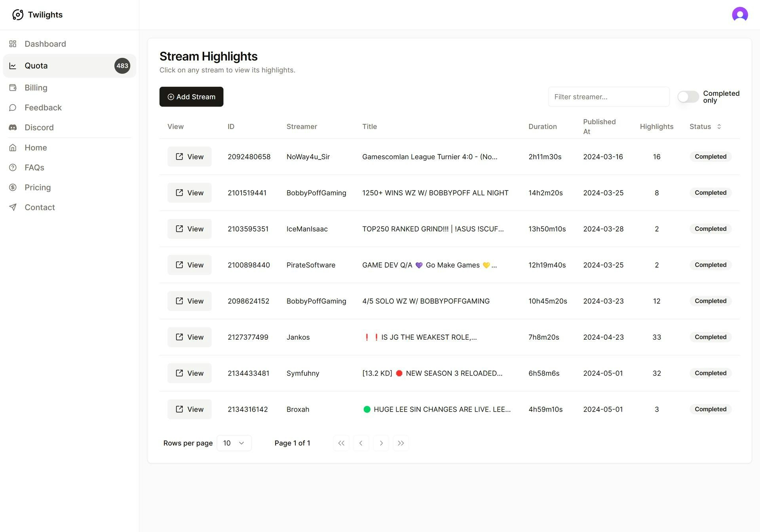Click the Add Stream button
760x532 pixels.
(x=191, y=97)
